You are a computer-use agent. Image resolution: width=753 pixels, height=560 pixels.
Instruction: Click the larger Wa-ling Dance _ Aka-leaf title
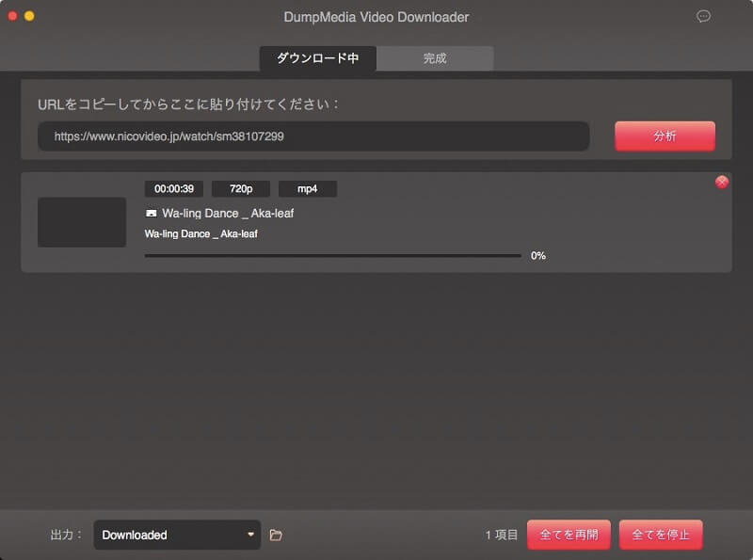click(x=228, y=214)
